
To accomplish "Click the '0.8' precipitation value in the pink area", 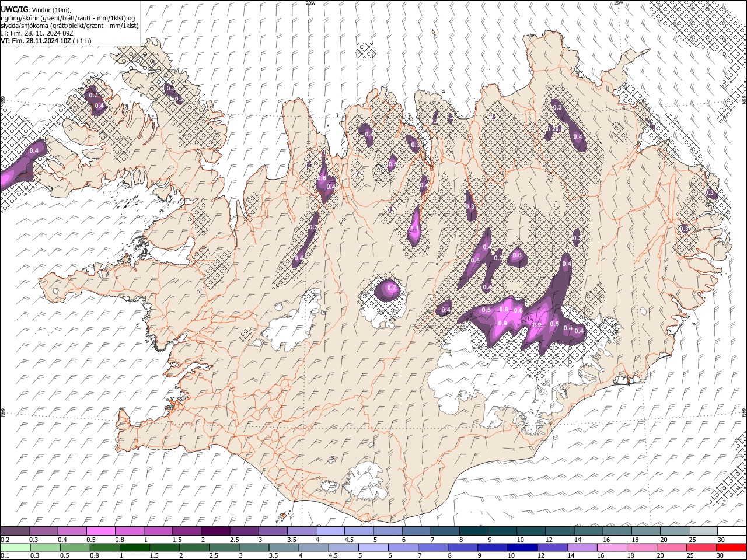I will pyautogui.click(x=504, y=309).
